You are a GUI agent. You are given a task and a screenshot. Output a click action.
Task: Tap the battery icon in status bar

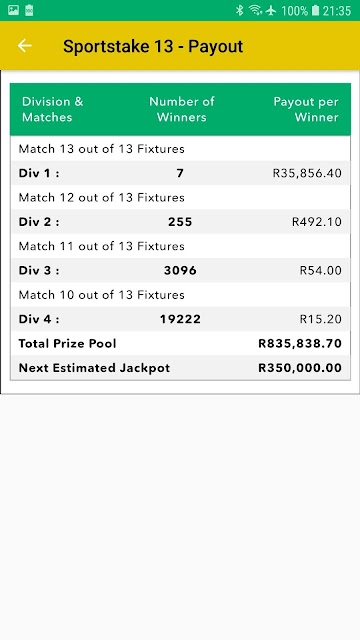(315, 11)
